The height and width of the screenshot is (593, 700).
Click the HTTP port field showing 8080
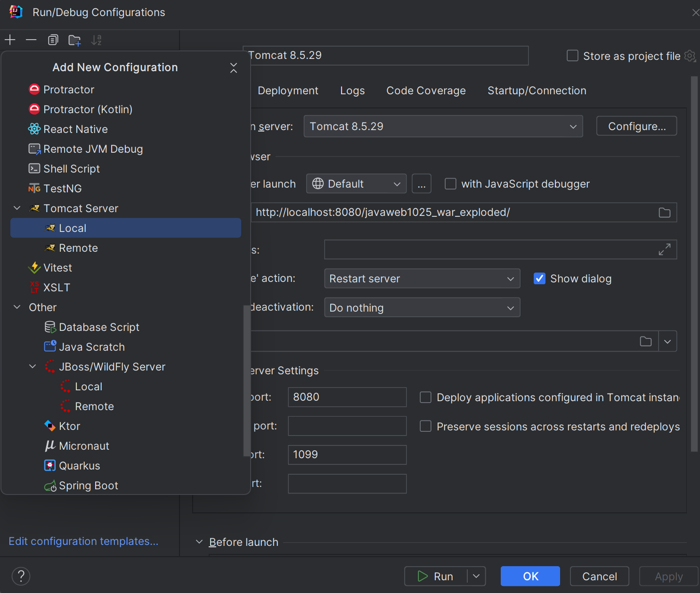[x=347, y=397]
